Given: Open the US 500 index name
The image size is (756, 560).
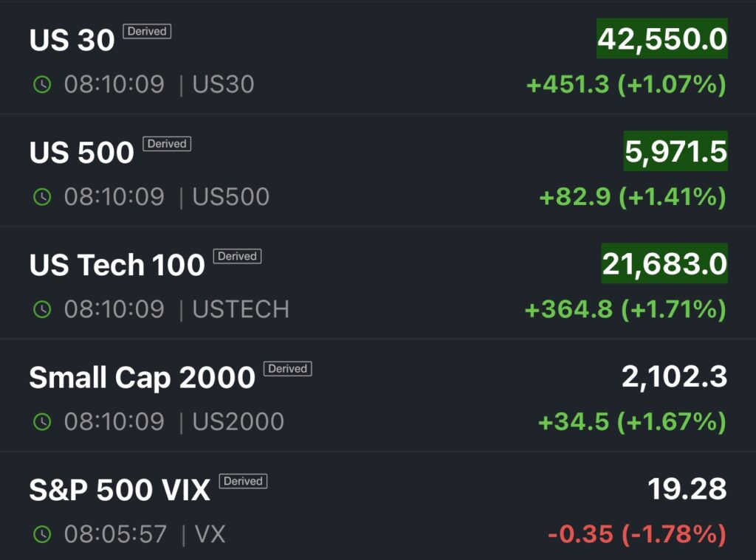Looking at the screenshot, I should point(82,153).
